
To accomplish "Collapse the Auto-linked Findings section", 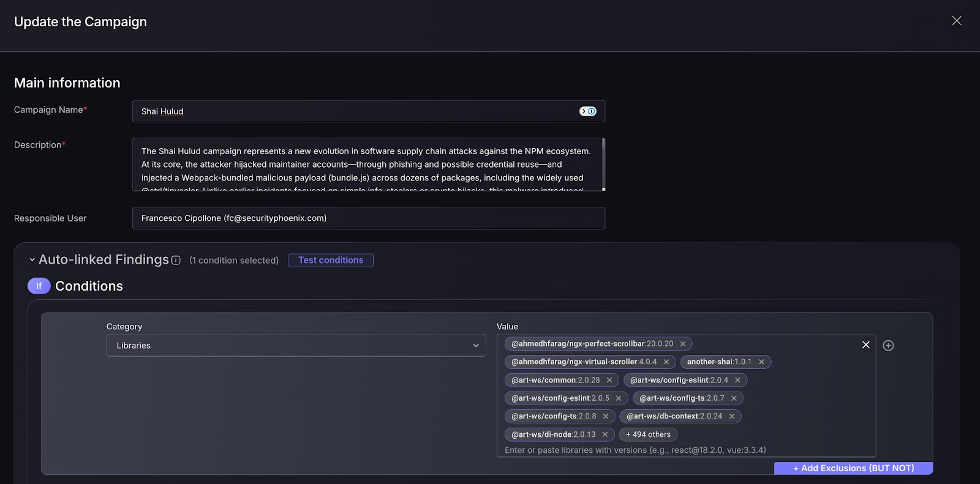I will (32, 260).
